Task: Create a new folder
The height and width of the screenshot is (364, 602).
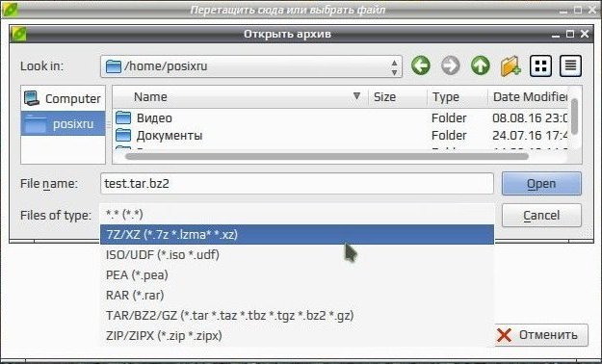Action: pos(510,66)
